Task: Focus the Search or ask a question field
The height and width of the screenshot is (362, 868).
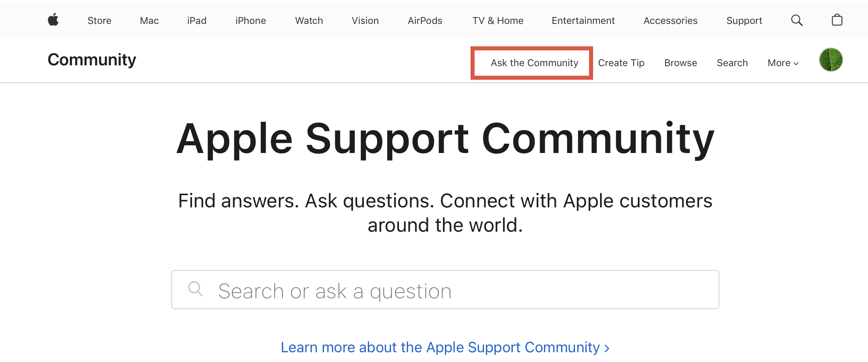Action: (455, 290)
